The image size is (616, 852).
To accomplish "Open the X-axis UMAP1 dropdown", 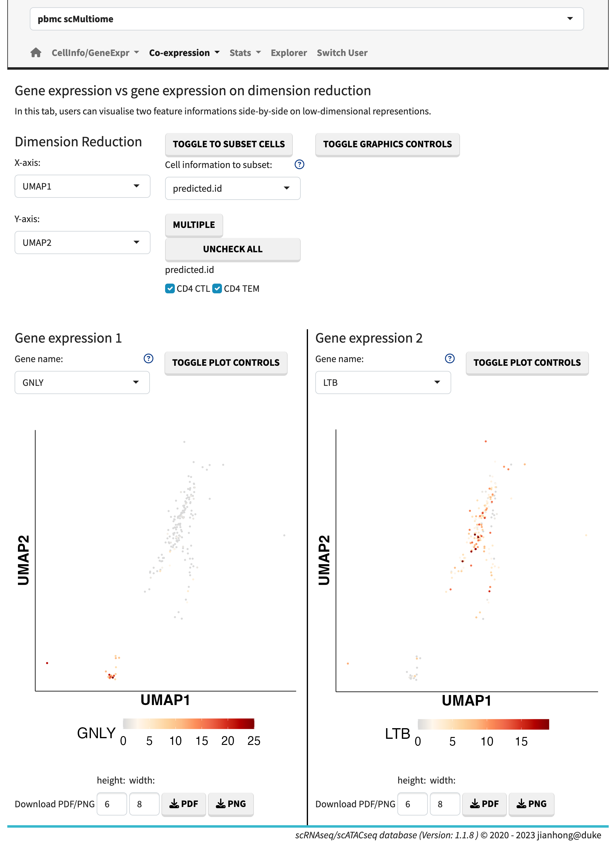I will coord(82,186).
